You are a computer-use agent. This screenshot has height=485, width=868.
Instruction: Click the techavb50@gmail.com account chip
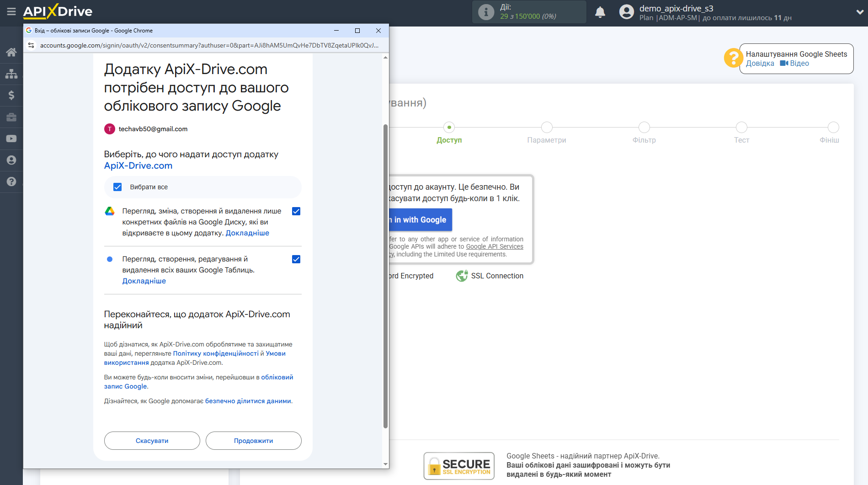[x=146, y=129]
